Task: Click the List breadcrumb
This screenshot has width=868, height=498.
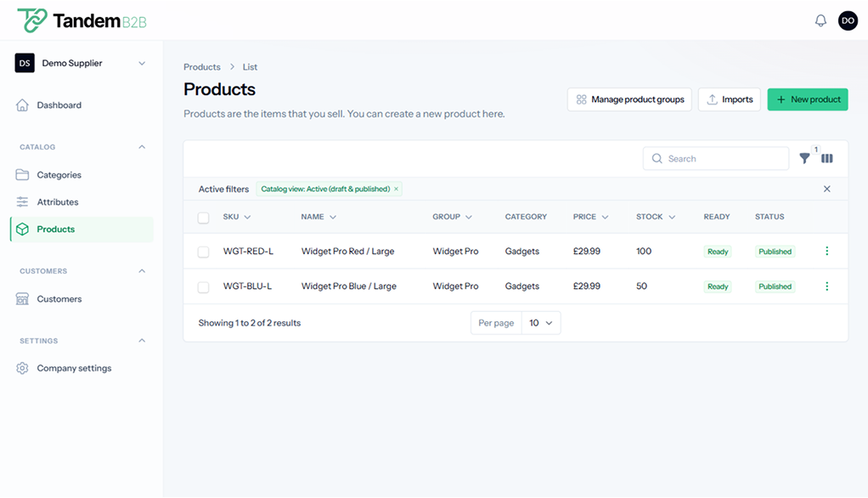Action: point(250,67)
